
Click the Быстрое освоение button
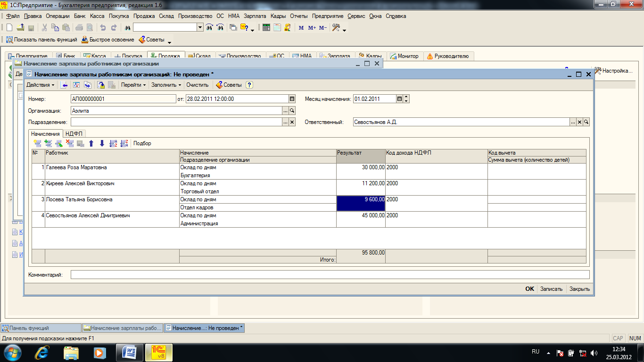(108, 40)
